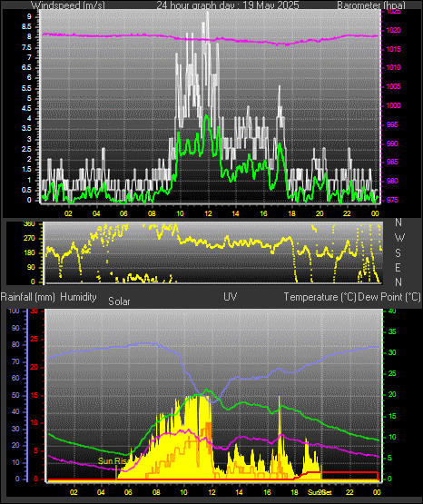The height and width of the screenshot is (504, 423).
Task: Click the Solar label
Action: pos(119,301)
